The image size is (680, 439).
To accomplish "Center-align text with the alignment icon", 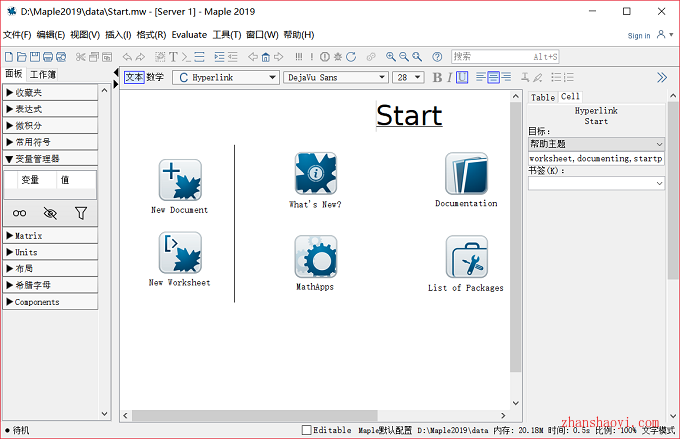I will [x=494, y=78].
